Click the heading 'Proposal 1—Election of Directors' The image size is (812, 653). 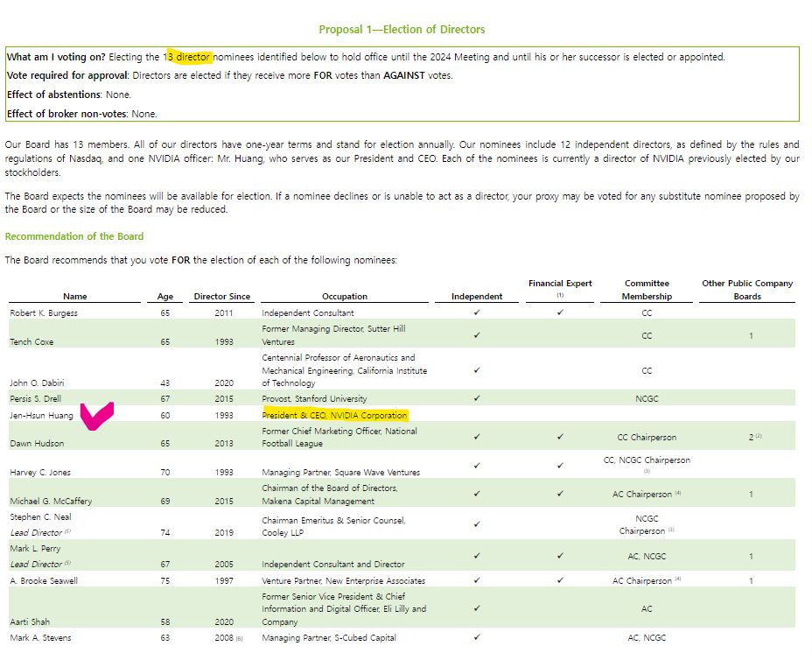[x=402, y=30]
